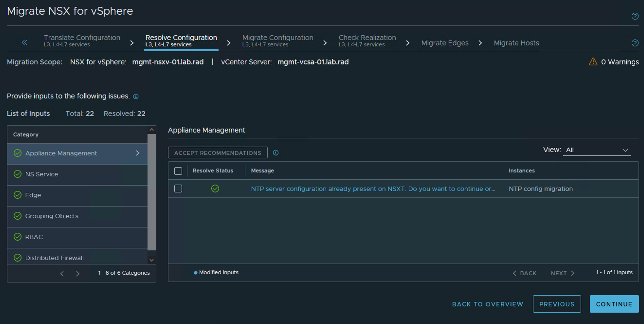
Task: Tick the select-all header checkbox
Action: coord(178,171)
